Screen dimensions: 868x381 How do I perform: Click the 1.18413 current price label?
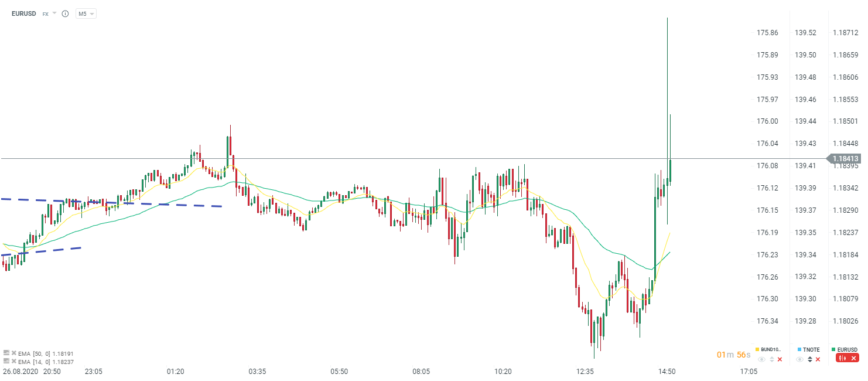[x=845, y=158]
